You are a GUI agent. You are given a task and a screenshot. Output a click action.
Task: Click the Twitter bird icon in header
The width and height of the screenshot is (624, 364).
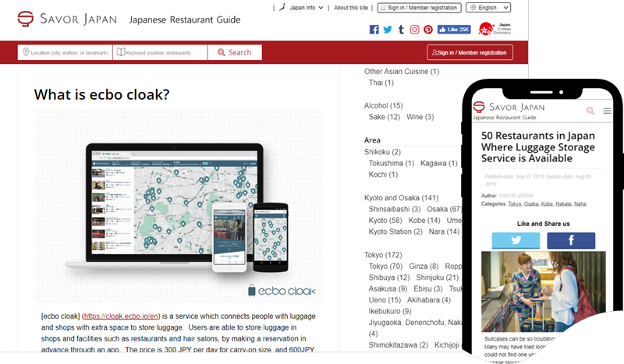[x=388, y=30]
